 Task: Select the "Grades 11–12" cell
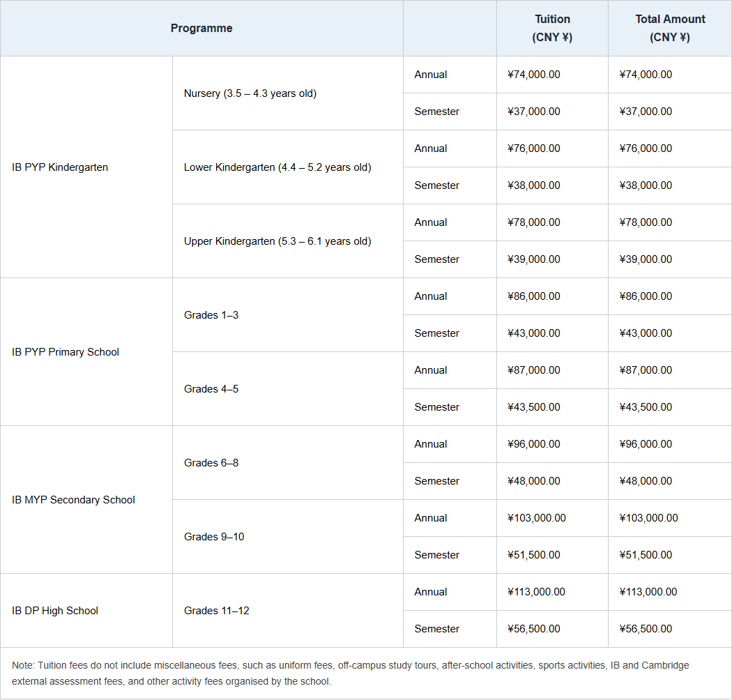point(288,610)
